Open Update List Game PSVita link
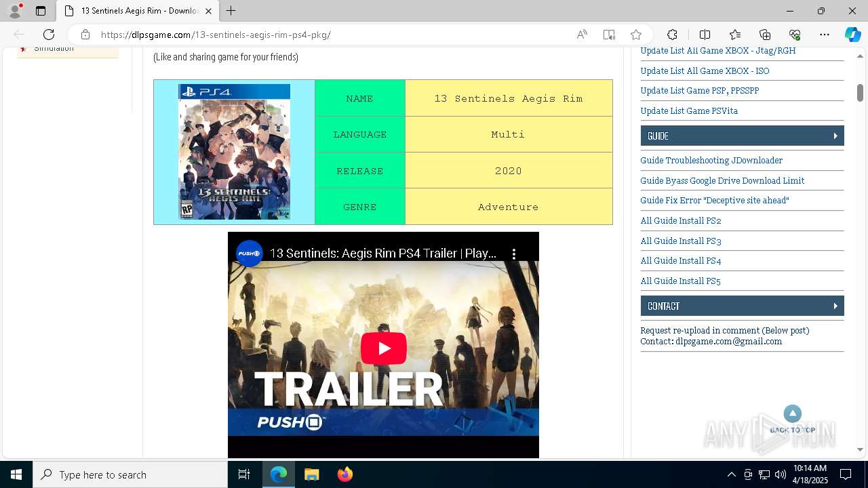The width and height of the screenshot is (868, 488). pos(689,110)
